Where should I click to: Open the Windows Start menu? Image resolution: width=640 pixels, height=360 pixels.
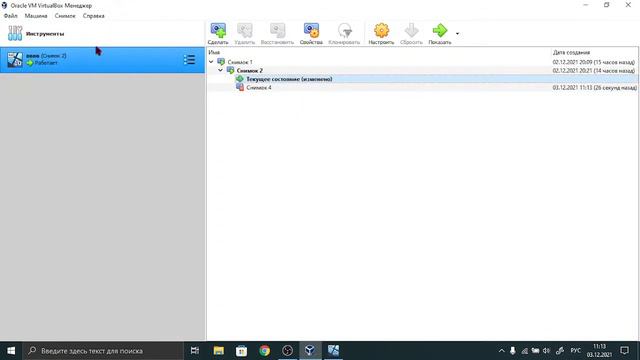click(11, 351)
